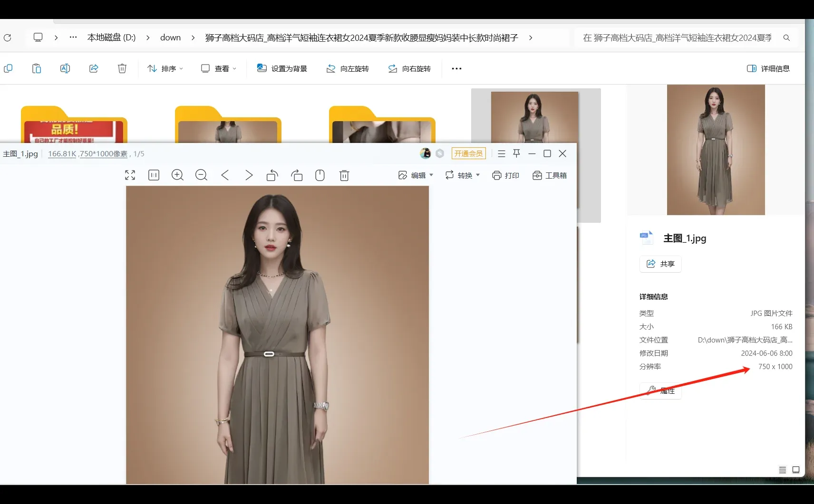Click the JPG 图片文件 type value
This screenshot has width=814, height=504.
point(771,313)
